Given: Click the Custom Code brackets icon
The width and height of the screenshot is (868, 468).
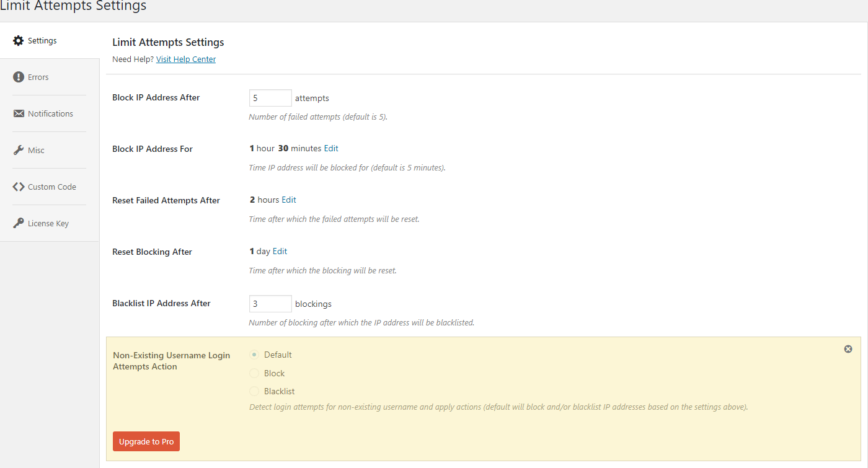Looking at the screenshot, I should (19, 187).
